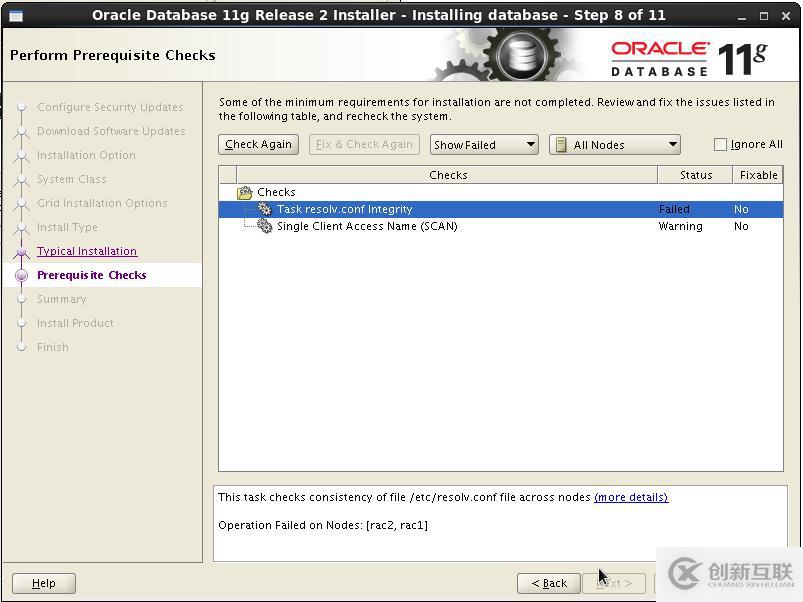Click the Fixable column header
Image resolution: width=803 pixels, height=602 pixels.
coord(758,175)
